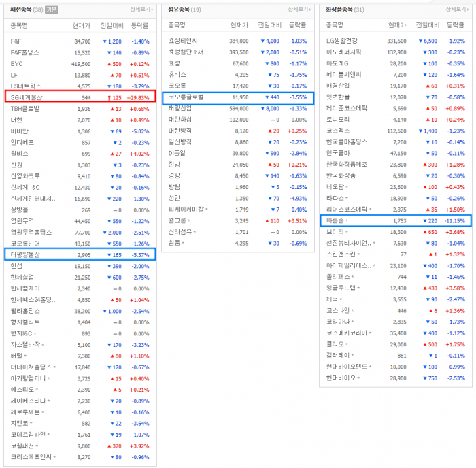
Task: Open 비비안 stock
Action: click(x=20, y=131)
